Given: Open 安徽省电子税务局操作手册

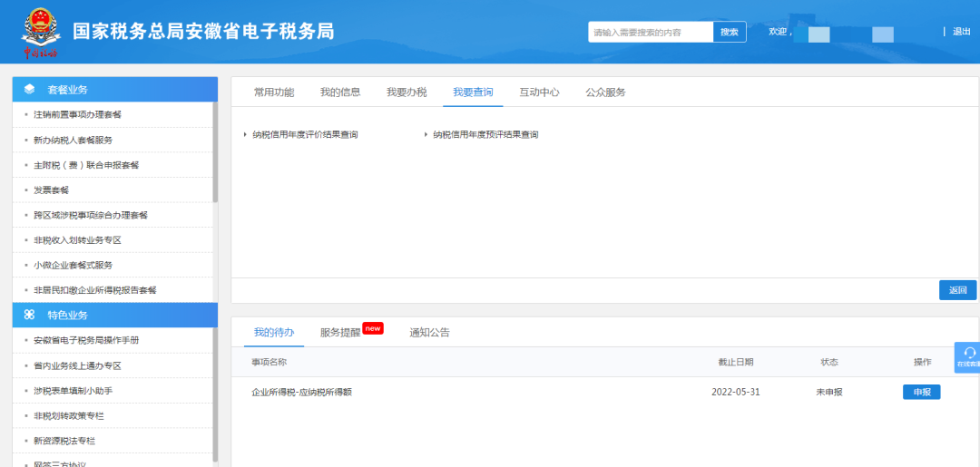Looking at the screenshot, I should [x=86, y=340].
